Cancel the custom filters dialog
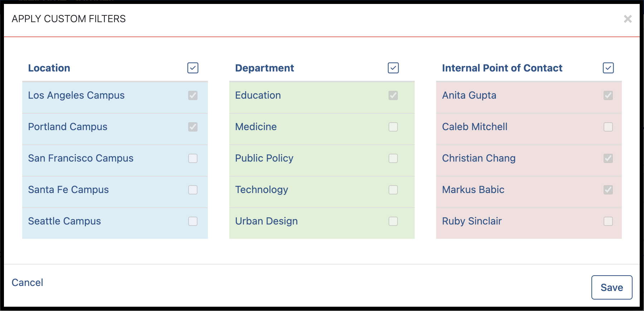This screenshot has height=311, width=644. [x=28, y=283]
